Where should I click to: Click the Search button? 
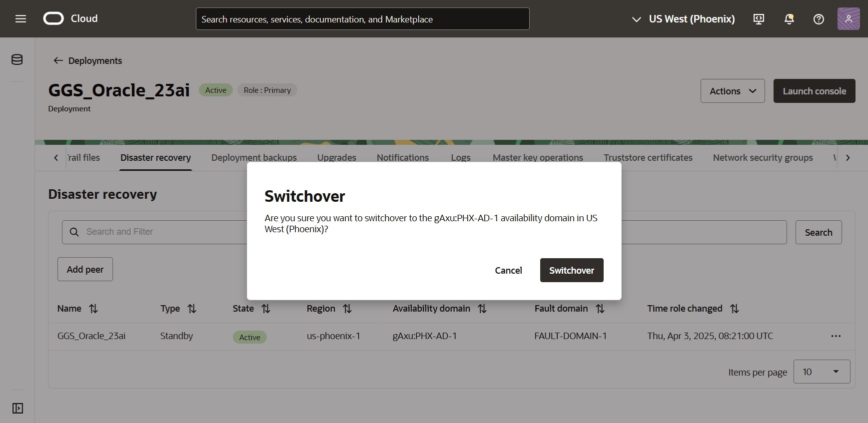[x=819, y=232]
